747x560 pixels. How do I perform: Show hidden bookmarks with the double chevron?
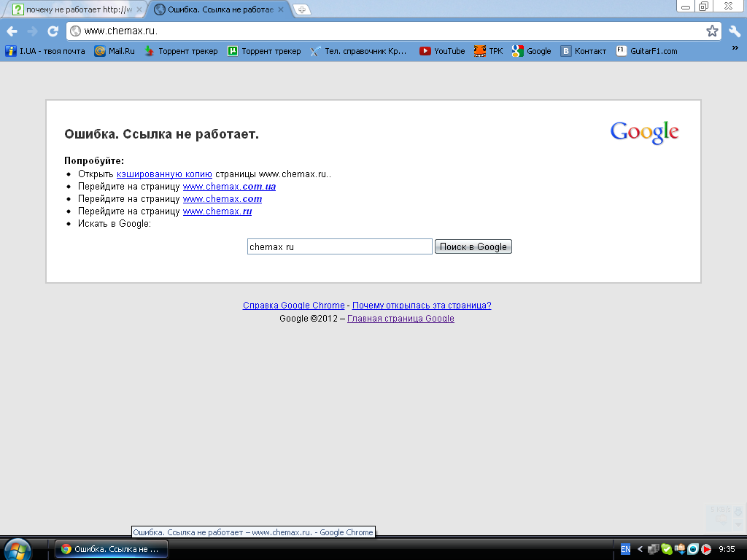pyautogui.click(x=735, y=47)
